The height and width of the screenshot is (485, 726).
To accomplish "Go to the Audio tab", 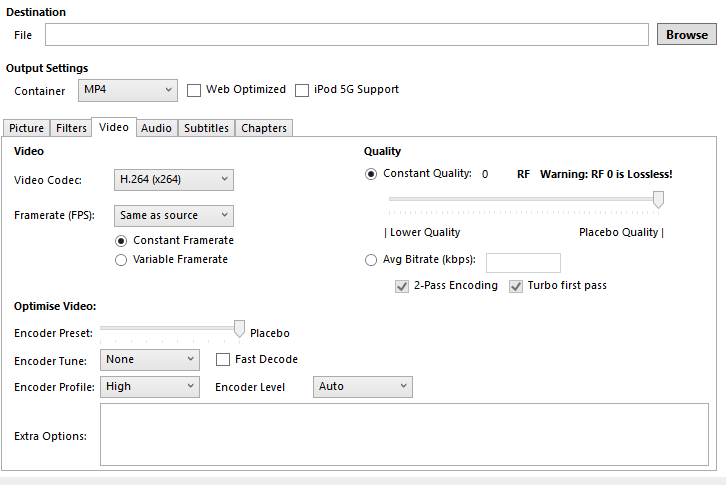I will pyautogui.click(x=156, y=128).
